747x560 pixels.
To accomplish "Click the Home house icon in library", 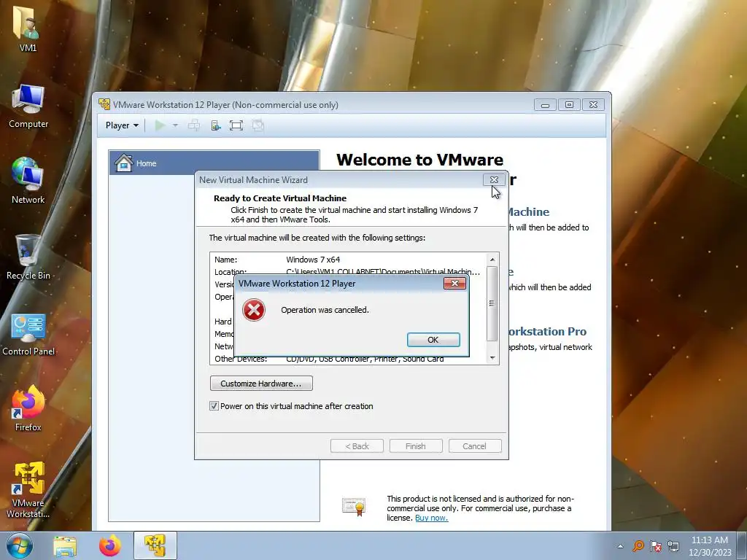I will tap(123, 163).
